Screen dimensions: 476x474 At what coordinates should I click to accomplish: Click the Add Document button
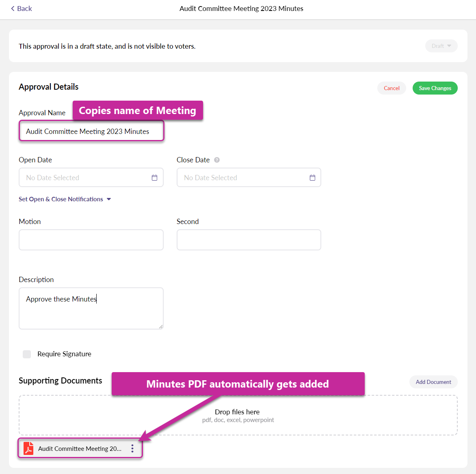(433, 382)
